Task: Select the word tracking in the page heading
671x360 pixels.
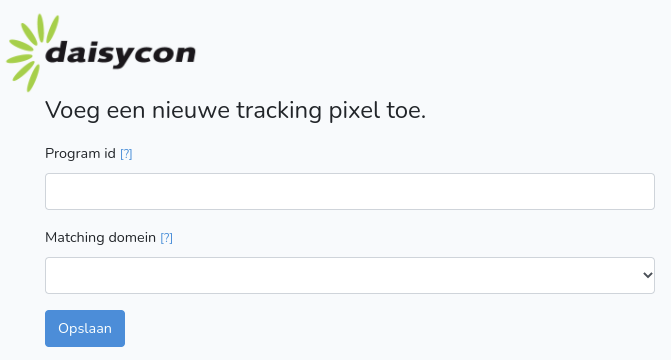Action: tap(279, 111)
